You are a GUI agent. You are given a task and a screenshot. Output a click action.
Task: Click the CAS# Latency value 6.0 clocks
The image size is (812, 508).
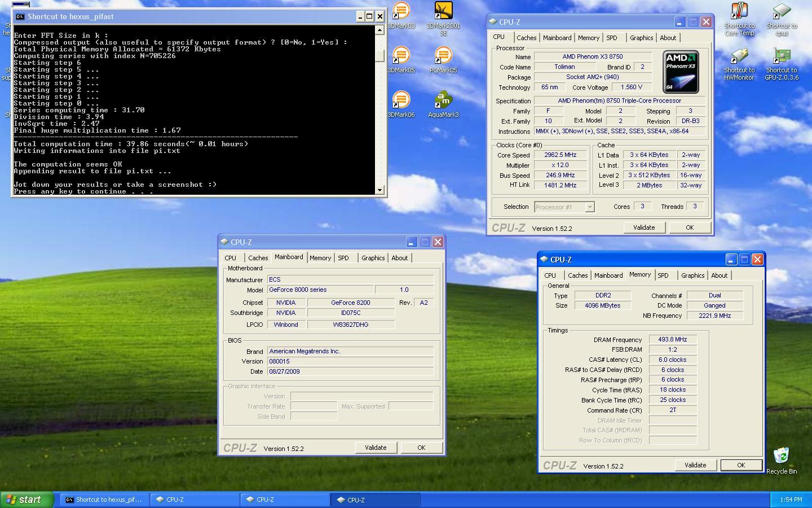click(x=673, y=360)
